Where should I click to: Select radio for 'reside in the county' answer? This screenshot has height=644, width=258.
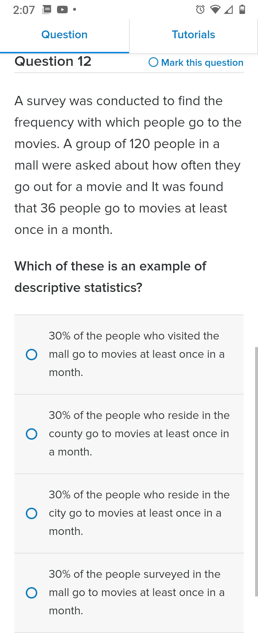[32, 434]
